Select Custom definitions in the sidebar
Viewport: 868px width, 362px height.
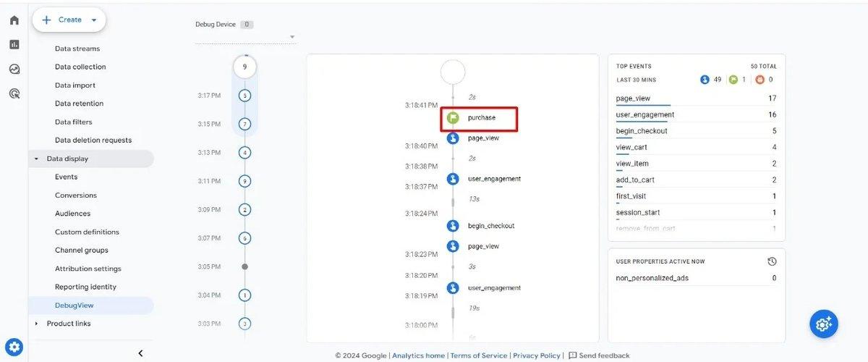pos(87,232)
